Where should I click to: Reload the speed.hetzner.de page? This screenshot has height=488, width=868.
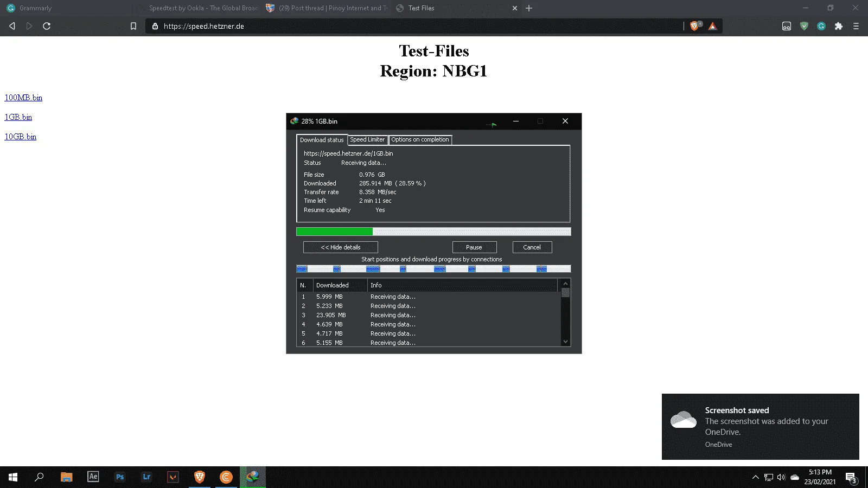(x=47, y=26)
